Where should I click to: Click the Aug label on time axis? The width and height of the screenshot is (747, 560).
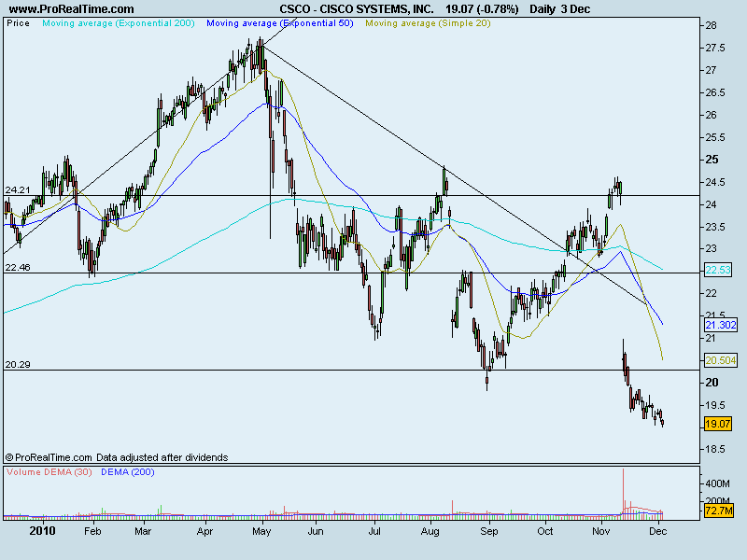click(430, 531)
